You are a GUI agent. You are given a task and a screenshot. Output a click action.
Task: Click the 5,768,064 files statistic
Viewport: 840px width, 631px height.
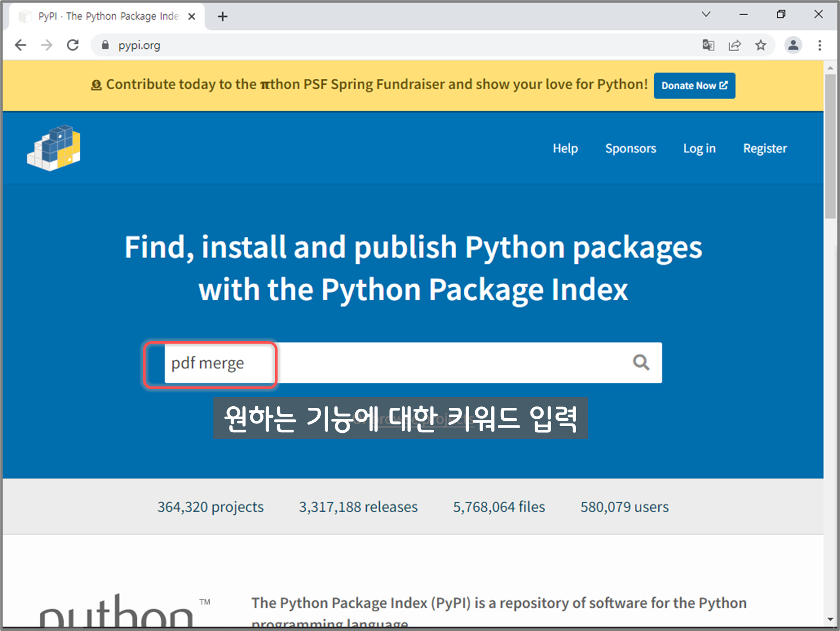[499, 507]
